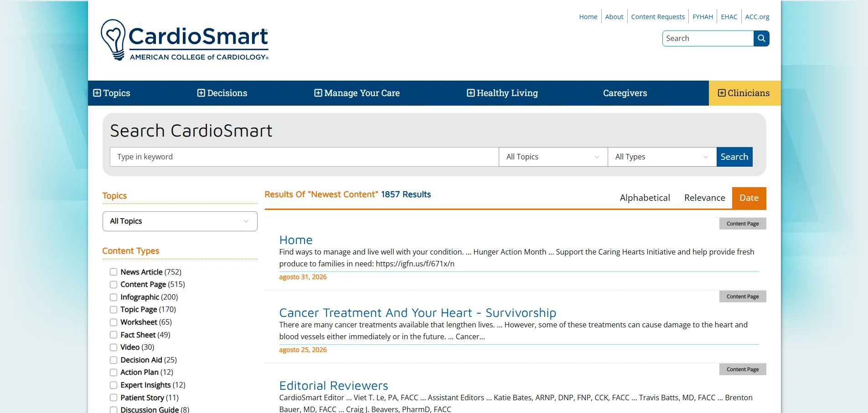Screen dimensions: 868x413
Task: Tick the Action Plan checkbox
Action: pyautogui.click(x=114, y=372)
